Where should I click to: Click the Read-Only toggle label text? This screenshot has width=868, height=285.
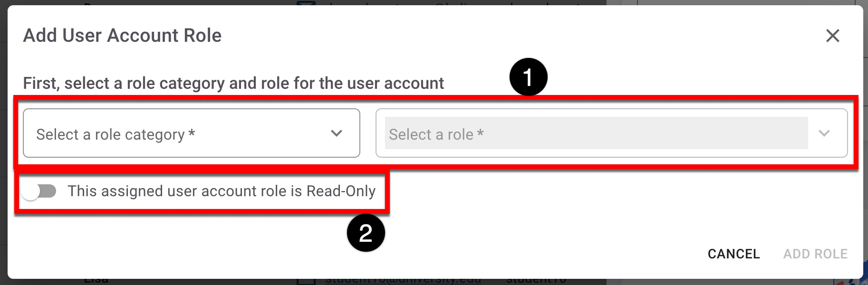pyautogui.click(x=222, y=191)
